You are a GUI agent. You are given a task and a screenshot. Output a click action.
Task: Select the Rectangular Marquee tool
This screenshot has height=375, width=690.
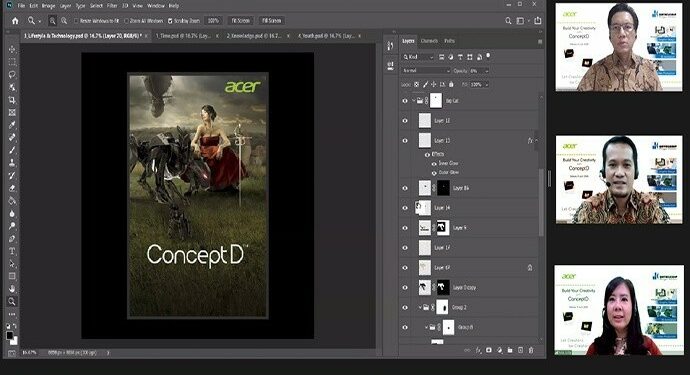coord(12,62)
